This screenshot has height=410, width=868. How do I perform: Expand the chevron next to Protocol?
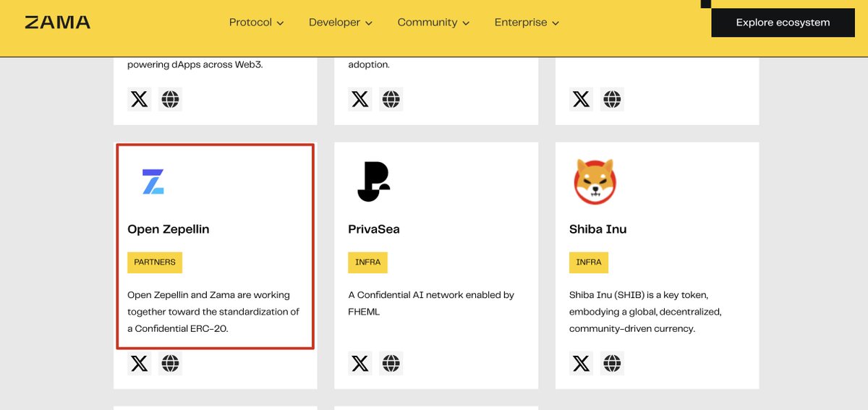pyautogui.click(x=279, y=23)
